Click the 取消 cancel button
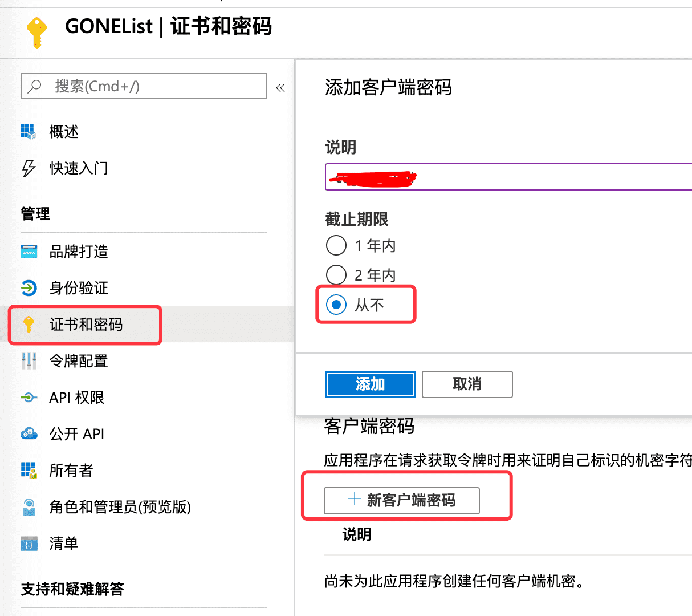Viewport: 692px width, 616px height. [x=467, y=384]
